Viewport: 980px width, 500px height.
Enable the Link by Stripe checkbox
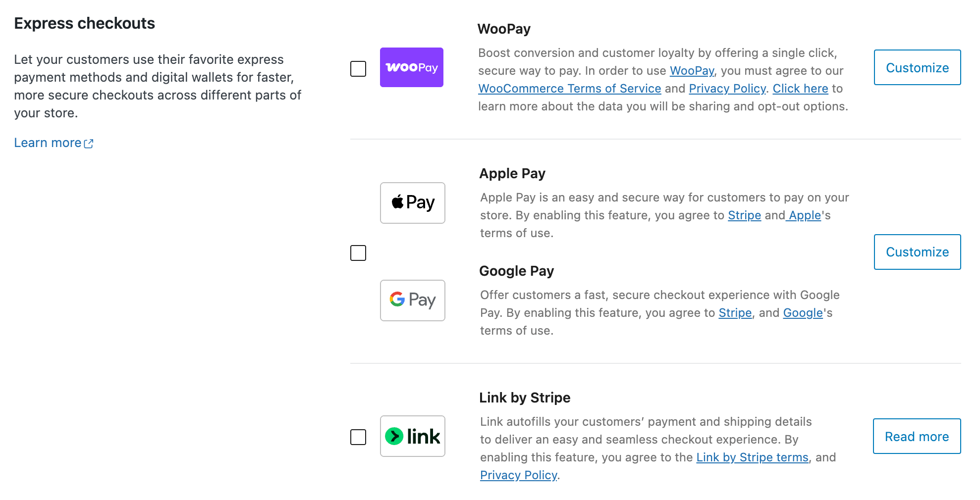point(358,437)
